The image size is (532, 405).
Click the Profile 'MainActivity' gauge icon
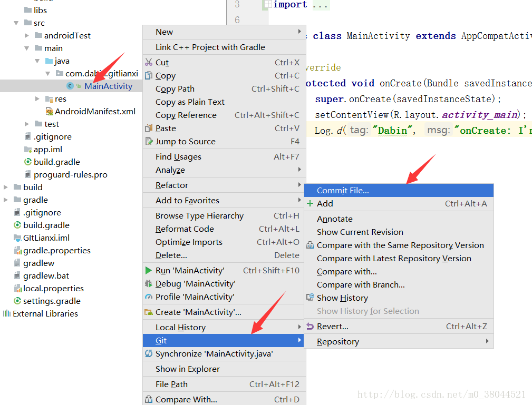(x=149, y=297)
